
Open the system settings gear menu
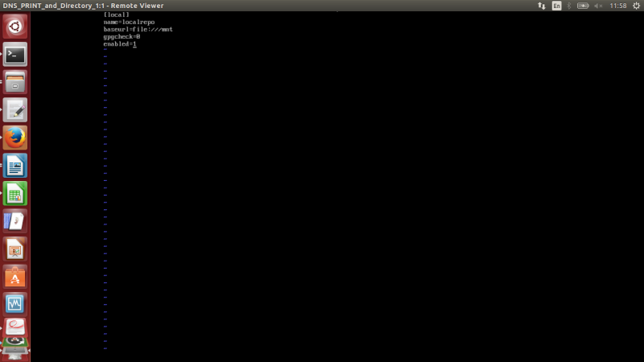[636, 6]
